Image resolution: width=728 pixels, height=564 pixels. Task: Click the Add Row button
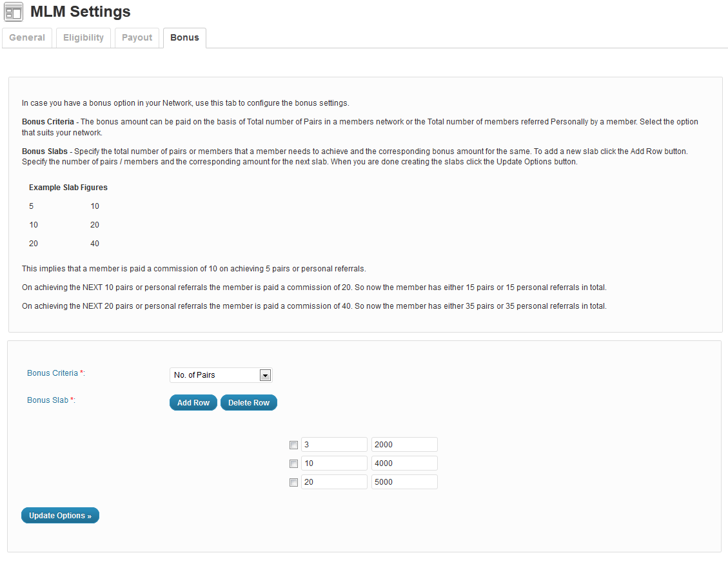coord(193,402)
